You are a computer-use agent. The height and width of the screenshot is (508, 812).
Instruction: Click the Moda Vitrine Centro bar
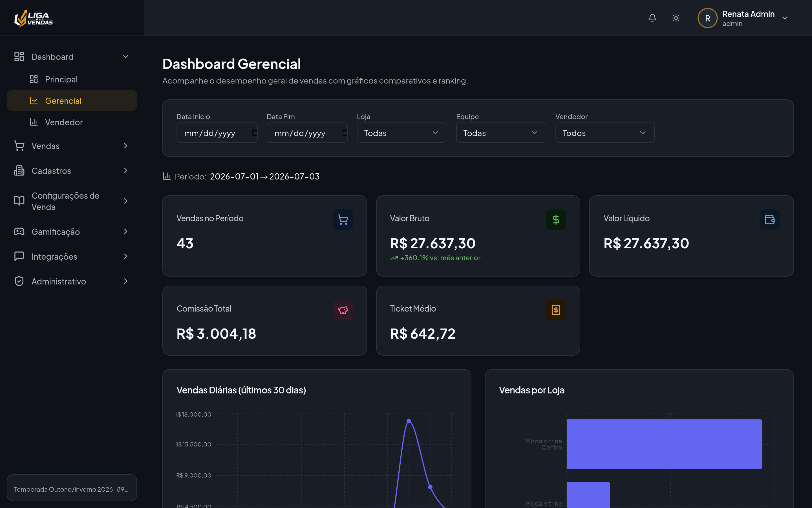point(664,444)
